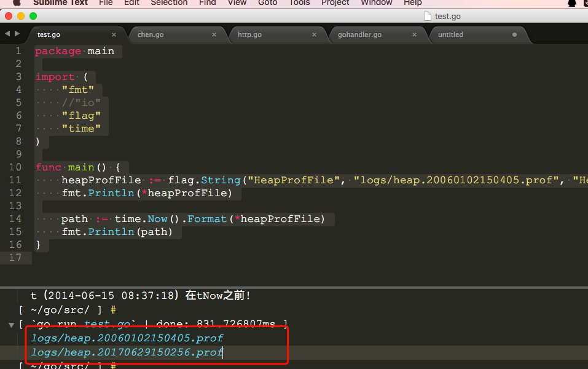Collapse the go run test.go output triangle
Viewport: 588px width, 369px height.
pyautogui.click(x=11, y=325)
